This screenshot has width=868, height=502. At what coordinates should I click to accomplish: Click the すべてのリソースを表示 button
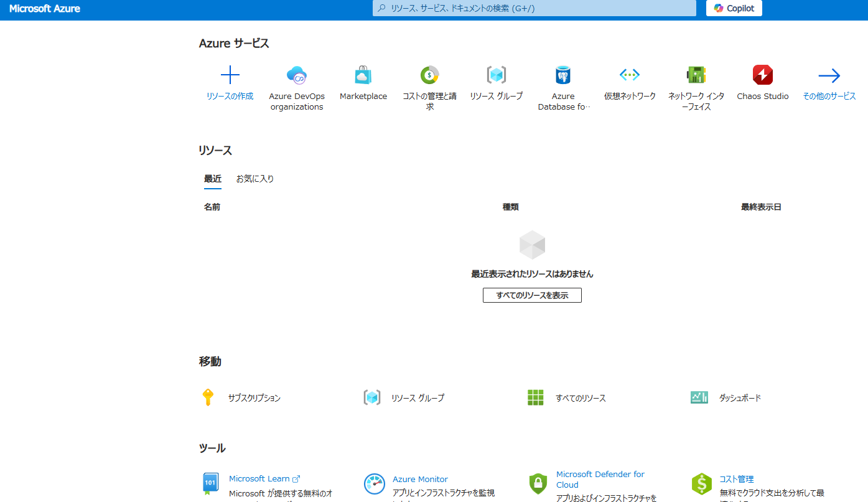pos(531,295)
